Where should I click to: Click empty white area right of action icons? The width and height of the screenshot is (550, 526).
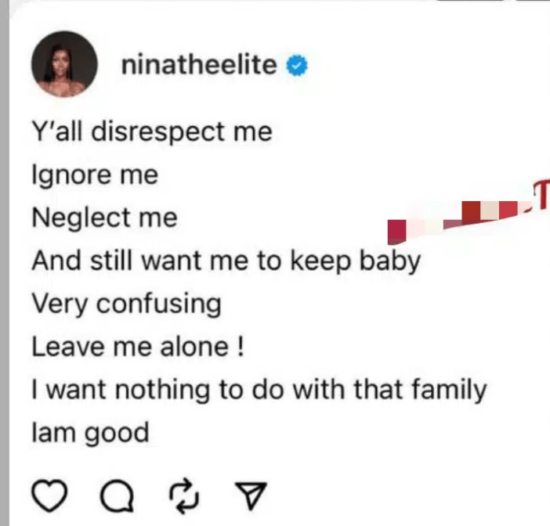(x=403, y=495)
